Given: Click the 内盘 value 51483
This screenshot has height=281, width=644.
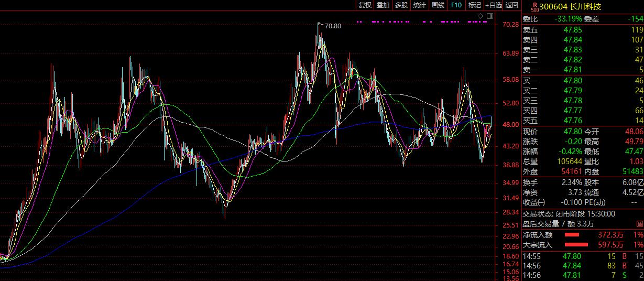Looking at the screenshot, I should (x=632, y=172).
